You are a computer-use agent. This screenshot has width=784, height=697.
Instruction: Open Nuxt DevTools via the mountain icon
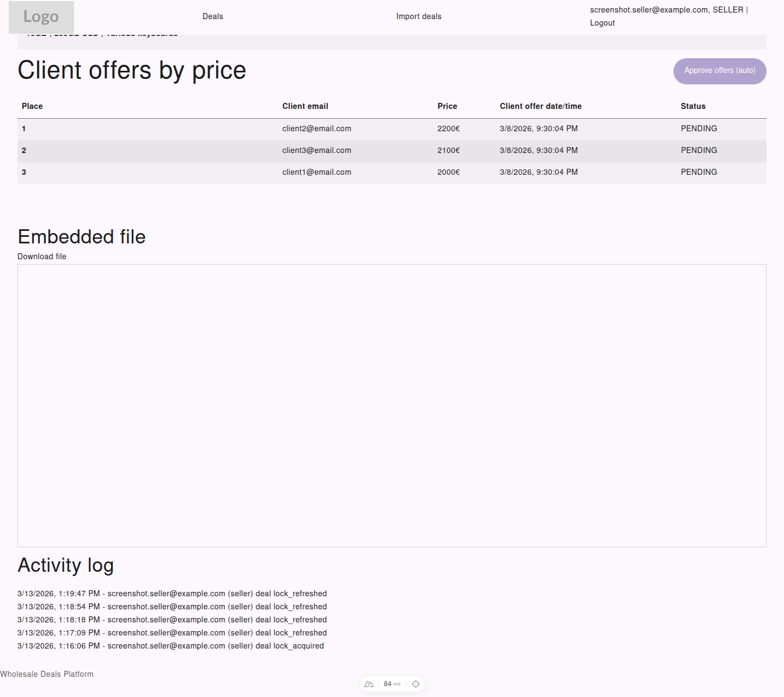[369, 684]
